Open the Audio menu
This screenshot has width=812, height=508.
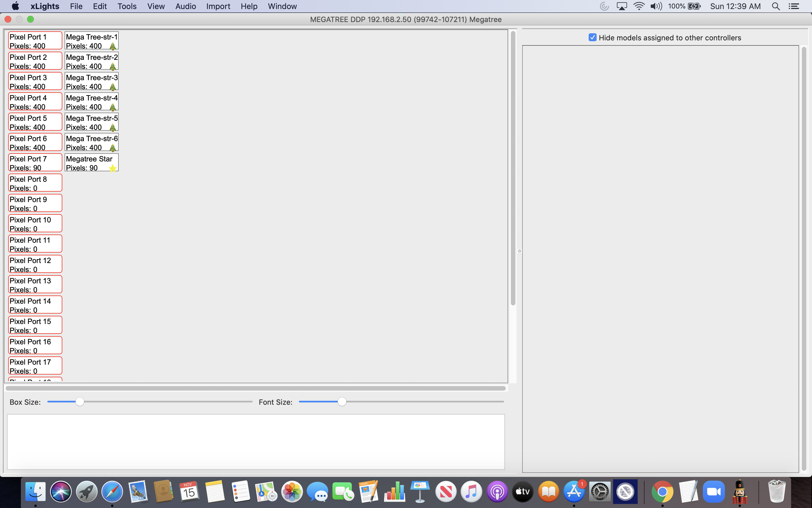186,6
